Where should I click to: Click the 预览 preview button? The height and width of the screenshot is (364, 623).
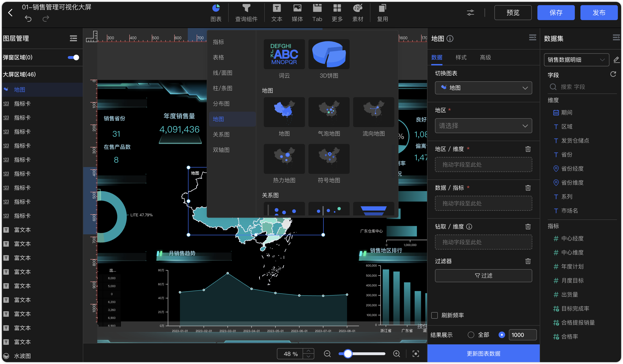coord(513,13)
